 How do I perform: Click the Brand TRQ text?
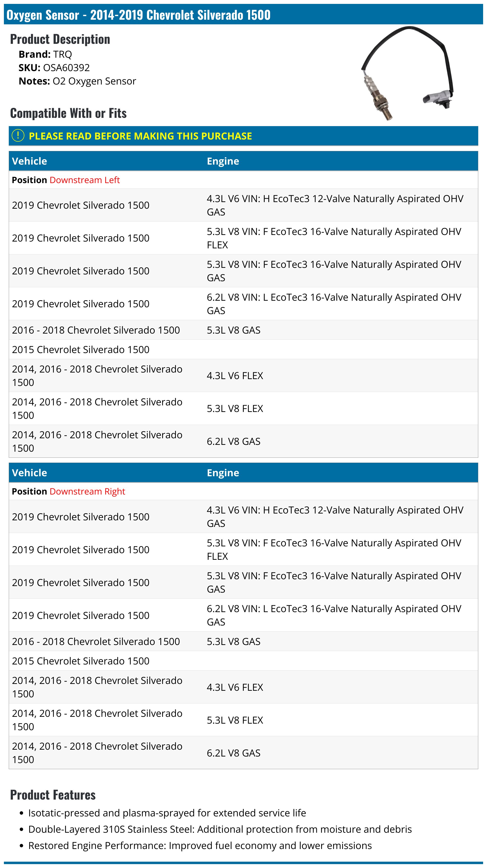(45, 54)
